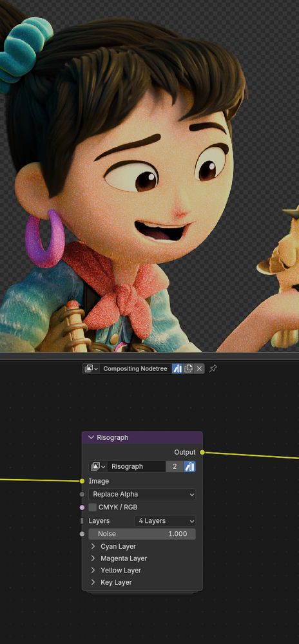This screenshot has height=644, width=299.
Task: Duplicate the Compositing Nodetree datablock
Action: click(188, 368)
